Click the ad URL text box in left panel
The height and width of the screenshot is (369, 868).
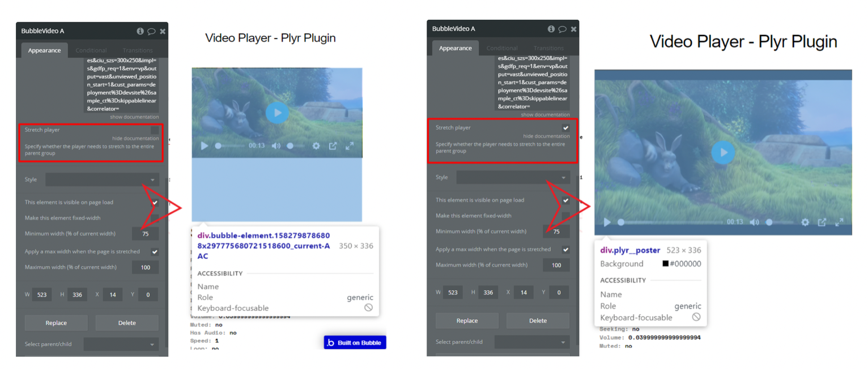(122, 84)
